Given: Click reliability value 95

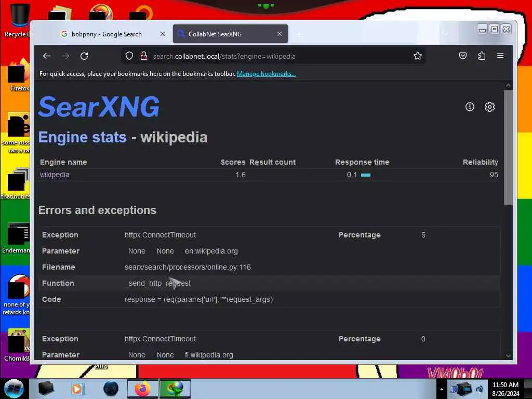Looking at the screenshot, I should tap(494, 175).
